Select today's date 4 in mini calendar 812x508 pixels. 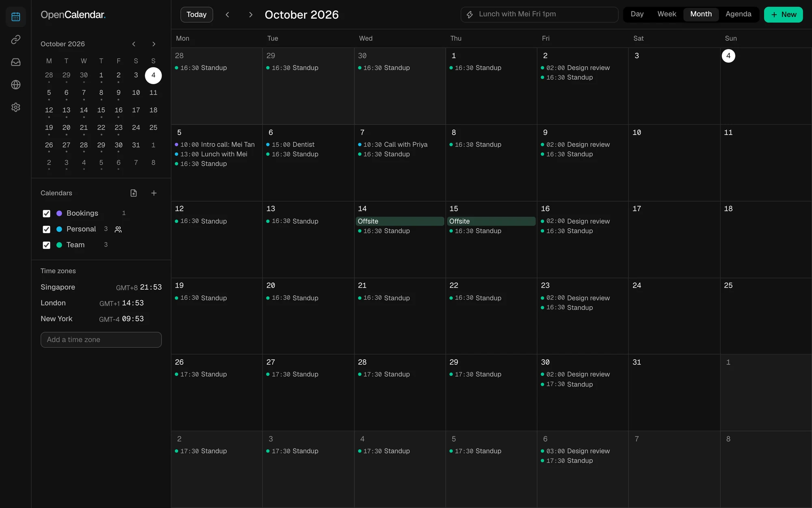153,75
